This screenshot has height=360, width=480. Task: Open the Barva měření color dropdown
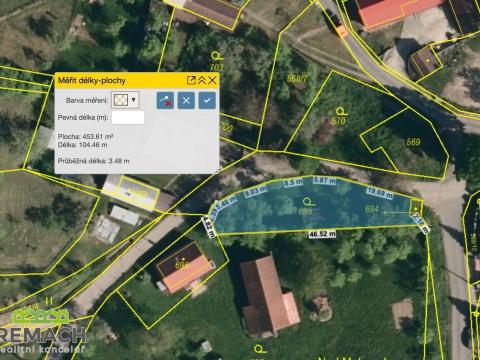(x=134, y=100)
